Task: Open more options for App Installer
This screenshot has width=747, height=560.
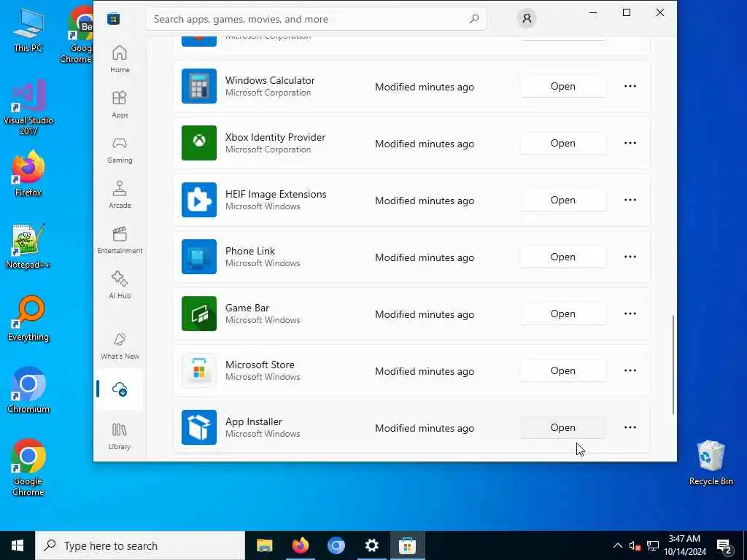Action: pyautogui.click(x=630, y=427)
